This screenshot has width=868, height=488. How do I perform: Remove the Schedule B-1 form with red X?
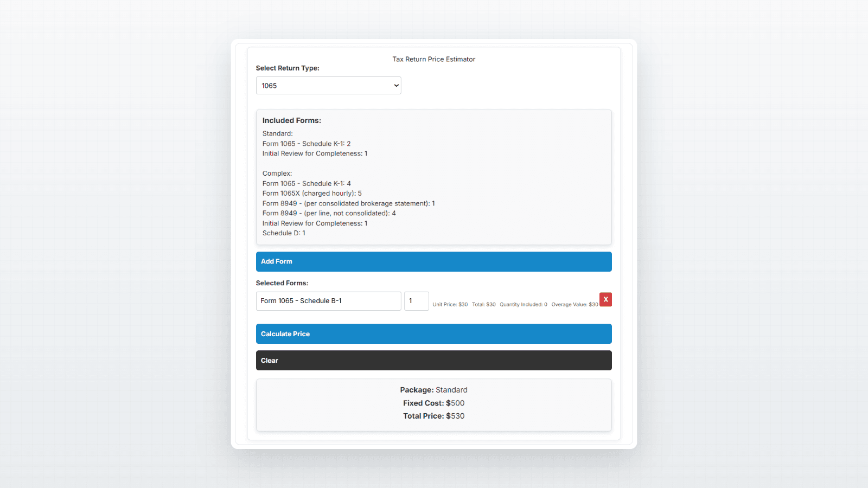coord(605,299)
